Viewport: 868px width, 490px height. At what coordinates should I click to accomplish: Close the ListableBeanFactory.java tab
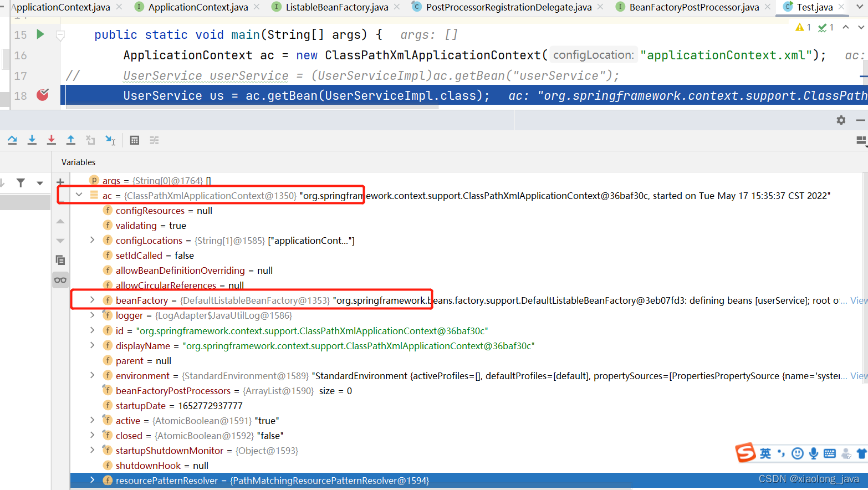point(397,7)
